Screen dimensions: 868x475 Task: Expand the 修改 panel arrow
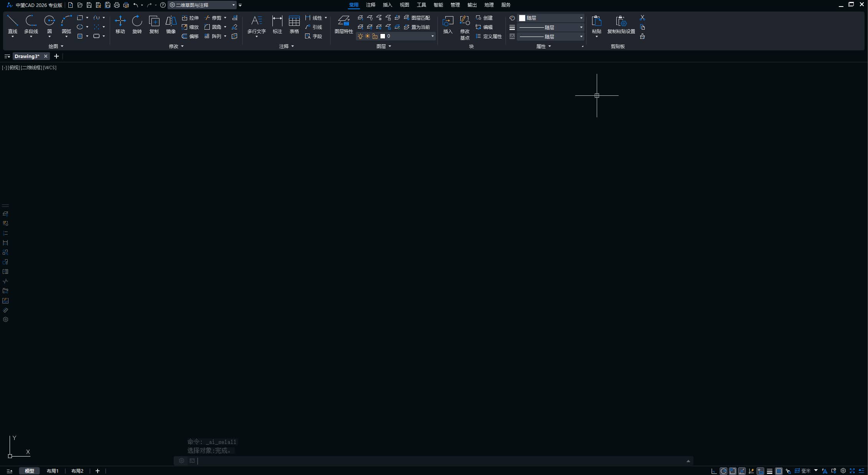[182, 46]
